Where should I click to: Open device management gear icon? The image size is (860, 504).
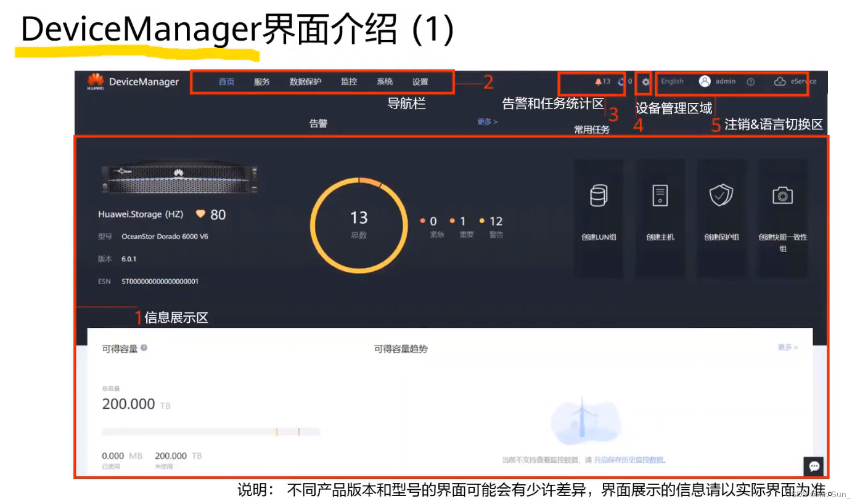tap(645, 81)
